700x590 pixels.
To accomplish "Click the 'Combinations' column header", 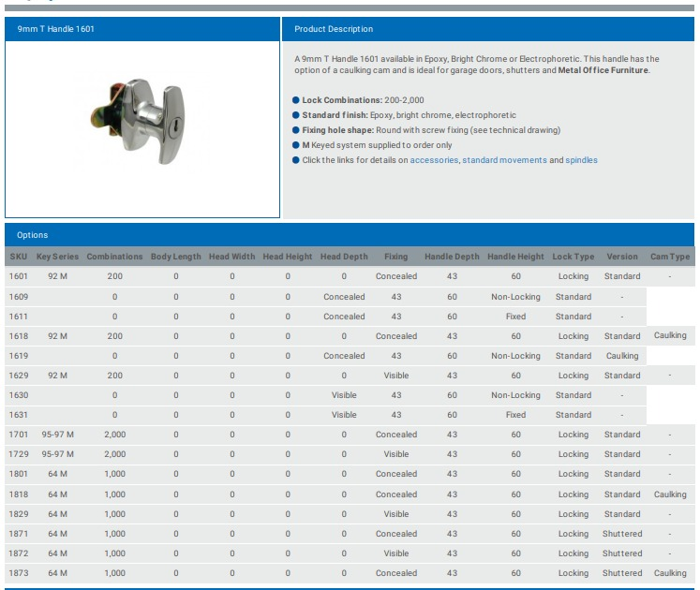I will (114, 257).
